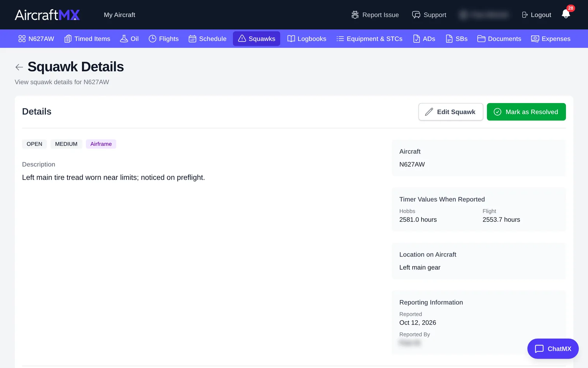
Task: Click the Logout link text
Action: pos(541,15)
